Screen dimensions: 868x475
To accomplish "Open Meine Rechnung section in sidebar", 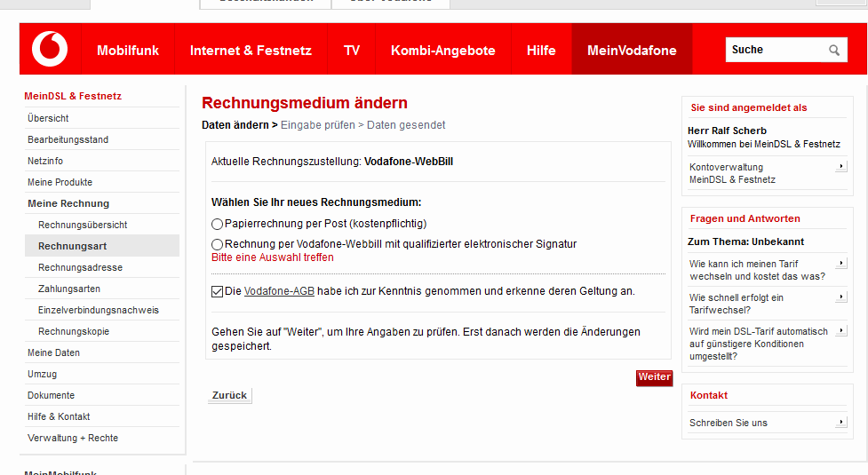I will [x=68, y=203].
